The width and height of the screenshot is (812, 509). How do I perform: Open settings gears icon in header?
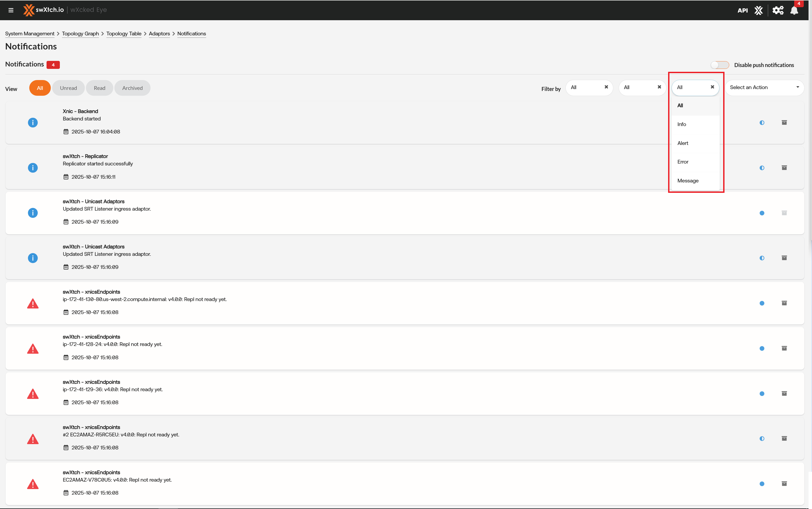pyautogui.click(x=778, y=10)
